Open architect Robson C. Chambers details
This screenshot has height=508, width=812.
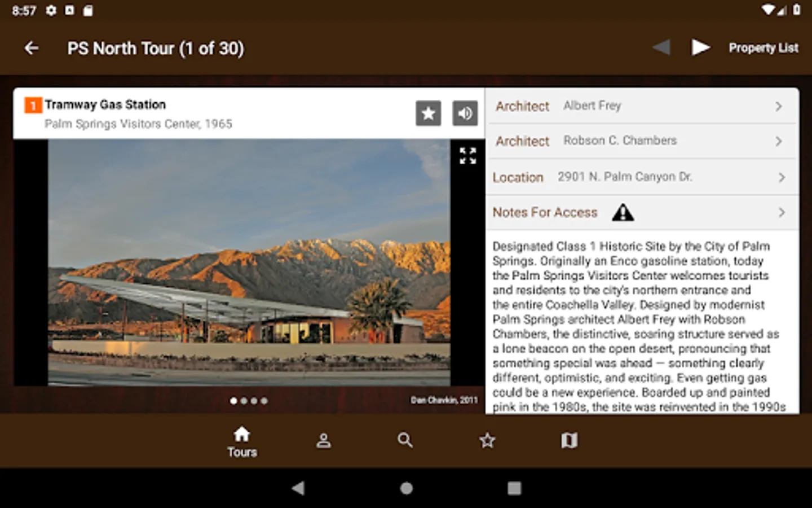(x=642, y=141)
